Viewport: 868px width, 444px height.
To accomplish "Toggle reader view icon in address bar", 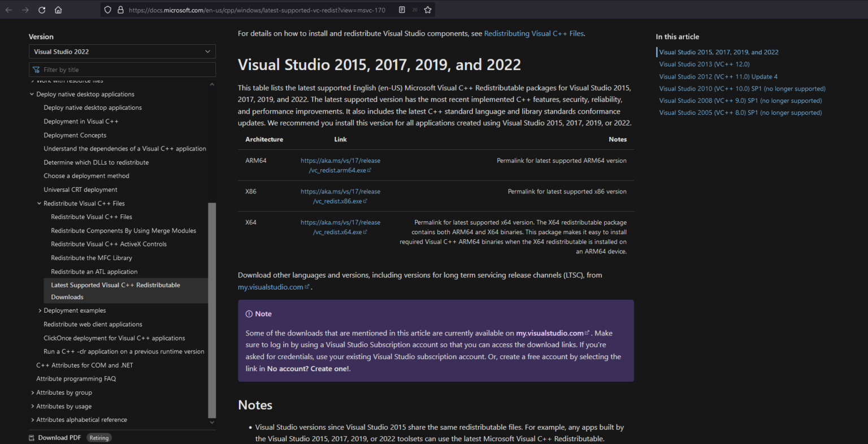I will [402, 10].
